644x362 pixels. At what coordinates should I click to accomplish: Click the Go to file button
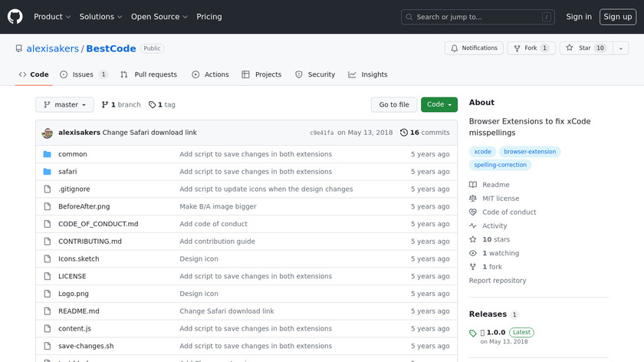394,105
